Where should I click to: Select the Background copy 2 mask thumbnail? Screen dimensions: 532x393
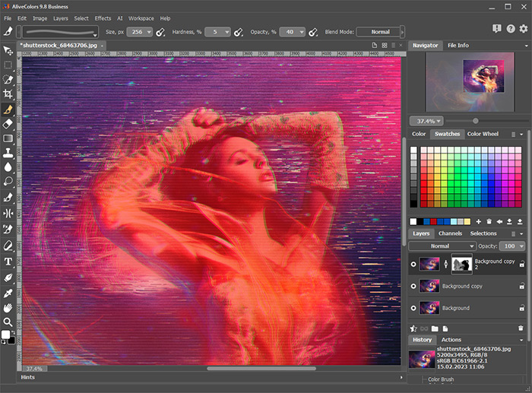tap(462, 264)
